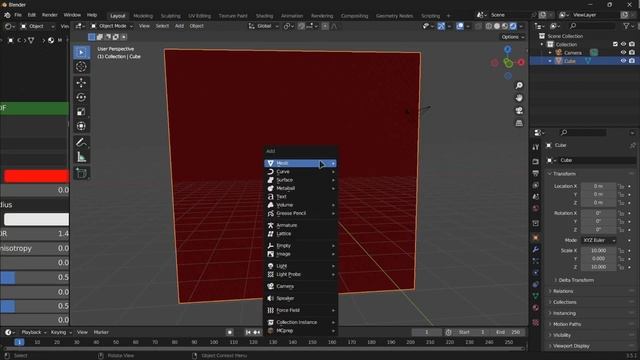Toggle rendered viewport shading mode
Image resolution: width=640 pixels, height=360 pixels.
click(x=513, y=26)
